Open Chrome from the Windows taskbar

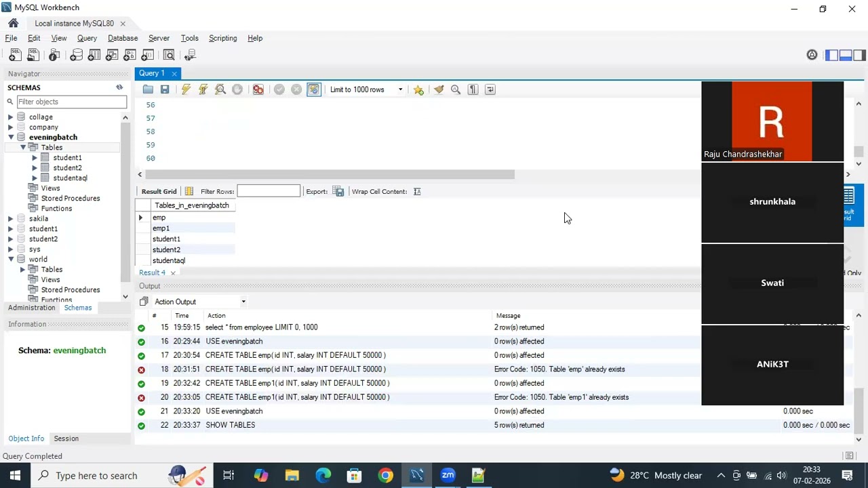point(385,475)
